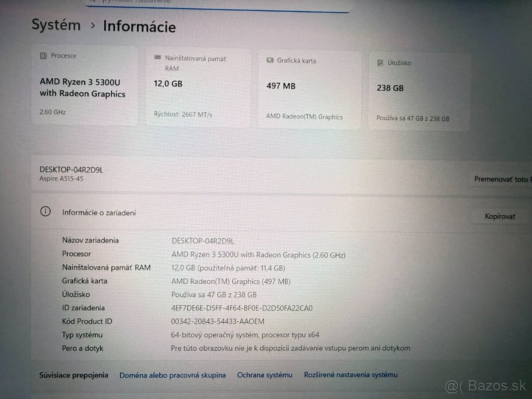
Task: Open the Procesor info card
Action: pyautogui.click(x=84, y=85)
